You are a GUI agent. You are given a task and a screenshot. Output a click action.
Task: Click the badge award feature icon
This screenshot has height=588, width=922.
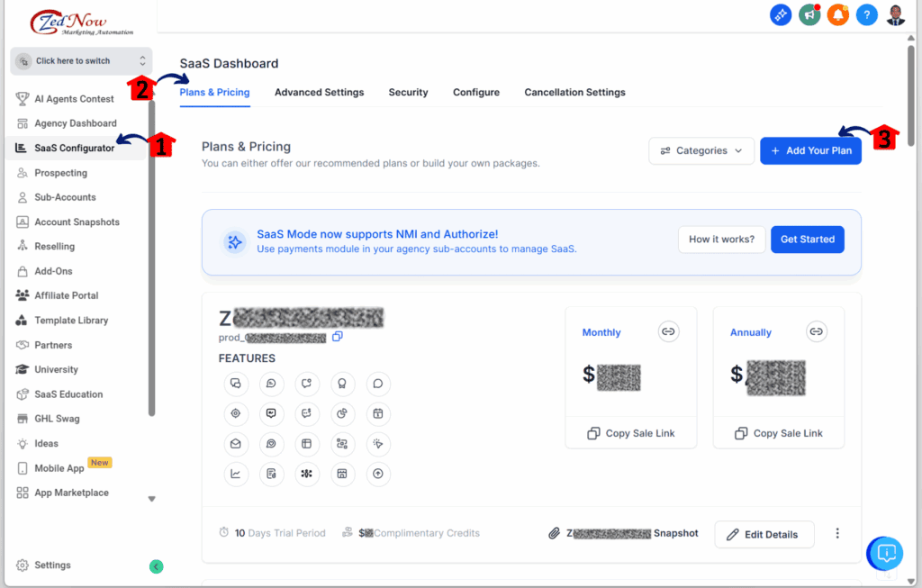click(342, 384)
